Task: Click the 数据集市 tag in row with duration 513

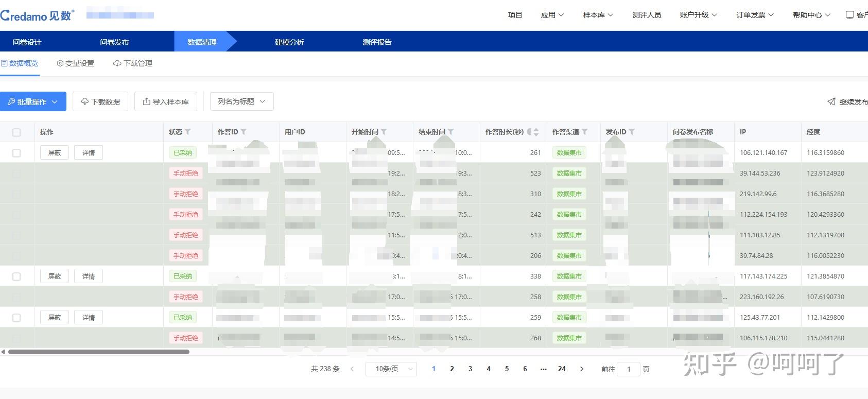Action: pos(569,235)
